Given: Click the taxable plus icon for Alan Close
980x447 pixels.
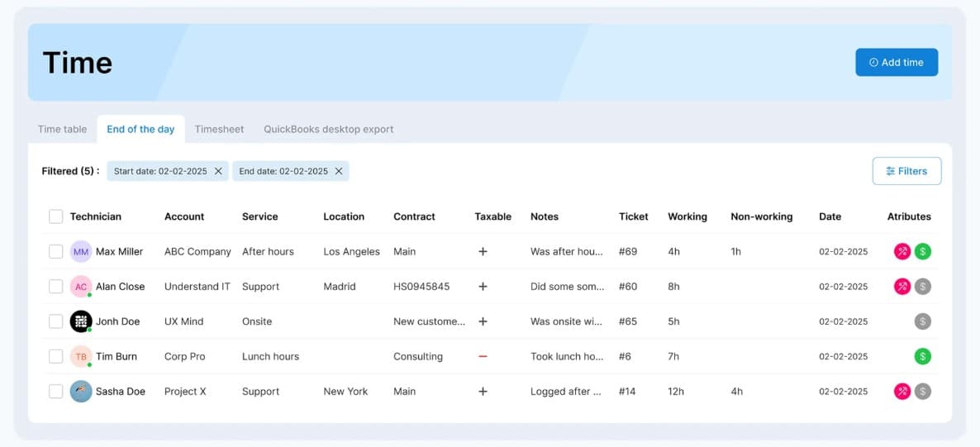Looking at the screenshot, I should pyautogui.click(x=483, y=287).
